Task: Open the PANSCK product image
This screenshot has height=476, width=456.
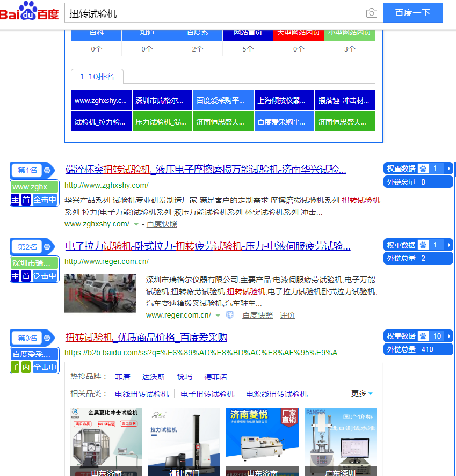Action: pyautogui.click(x=340, y=442)
